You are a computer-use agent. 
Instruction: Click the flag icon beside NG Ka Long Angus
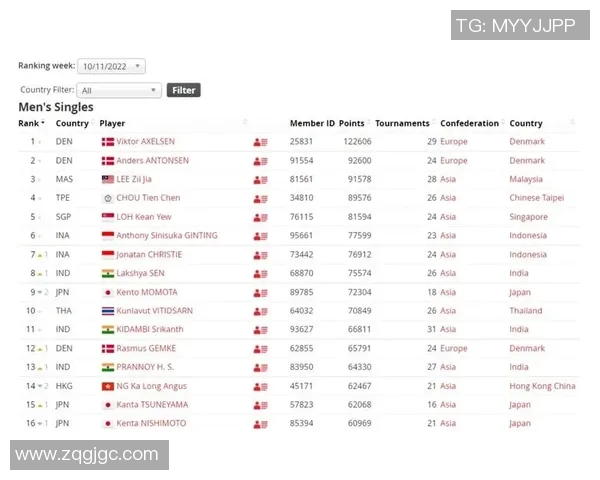coord(108,386)
